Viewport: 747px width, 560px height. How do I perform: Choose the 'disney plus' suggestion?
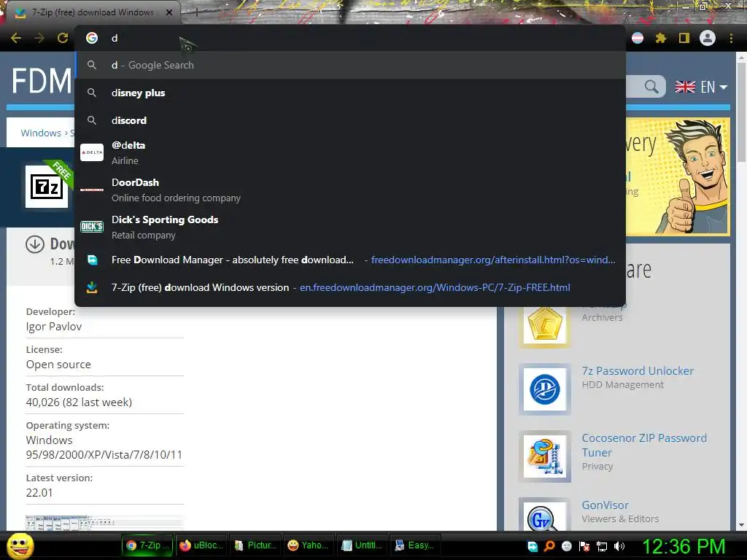350,93
